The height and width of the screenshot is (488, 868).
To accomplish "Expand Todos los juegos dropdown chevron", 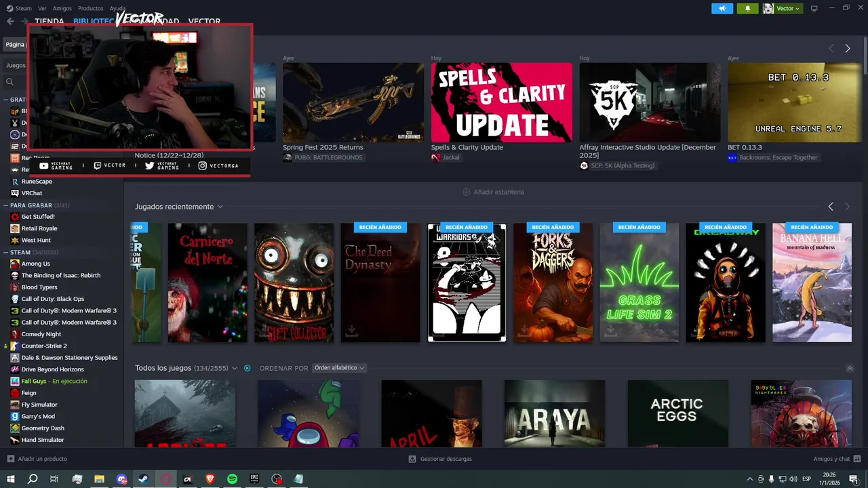I will 235,368.
